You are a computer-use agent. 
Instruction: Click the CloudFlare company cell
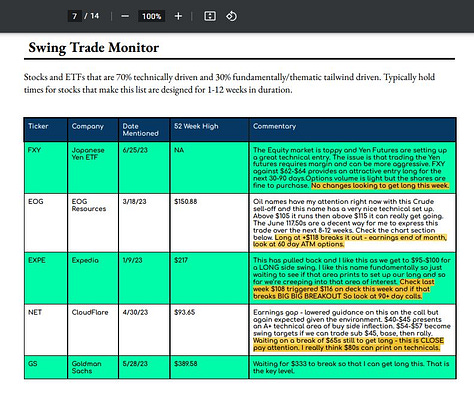tap(93, 330)
